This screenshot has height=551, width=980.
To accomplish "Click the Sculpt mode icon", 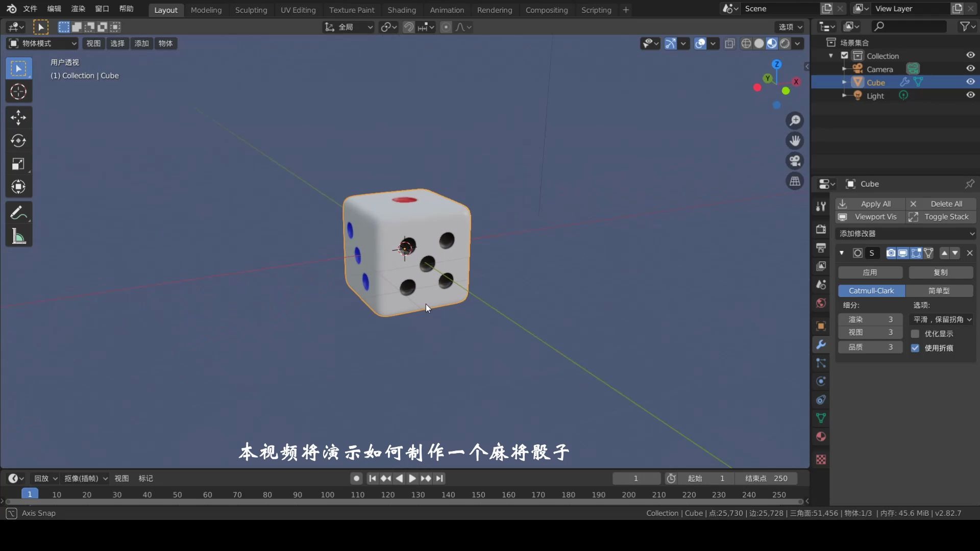I will (251, 9).
